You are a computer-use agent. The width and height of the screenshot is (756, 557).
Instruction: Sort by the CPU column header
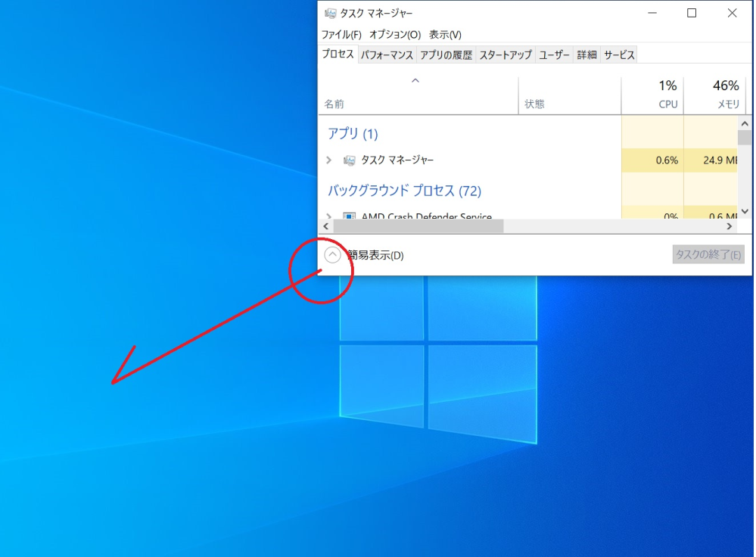(x=652, y=95)
